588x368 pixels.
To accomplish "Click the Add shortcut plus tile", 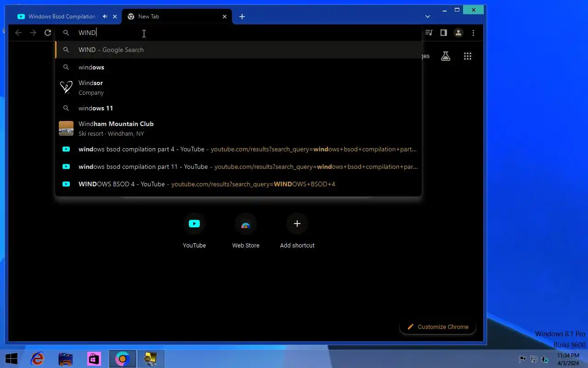I will coord(297,231).
